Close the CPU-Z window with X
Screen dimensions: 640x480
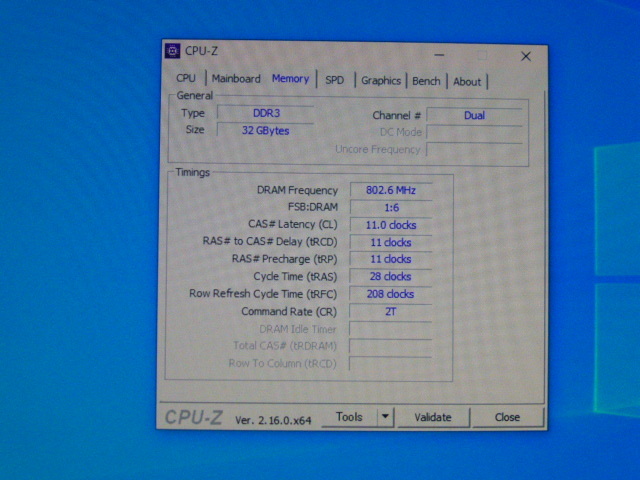click(x=526, y=56)
